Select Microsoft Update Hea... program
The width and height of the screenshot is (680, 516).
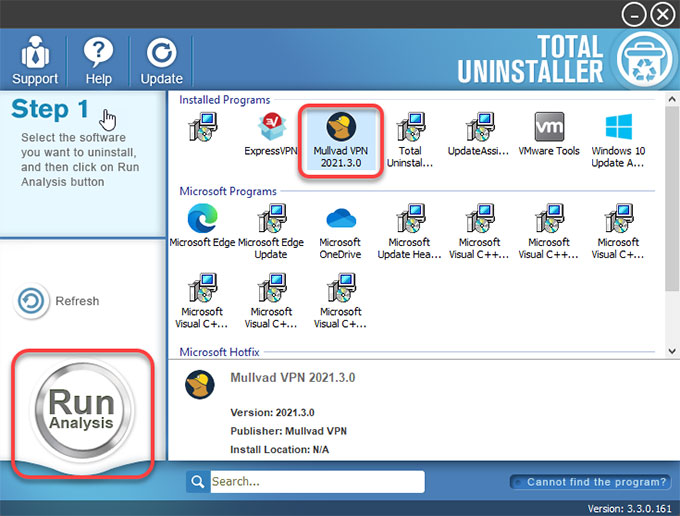410,232
